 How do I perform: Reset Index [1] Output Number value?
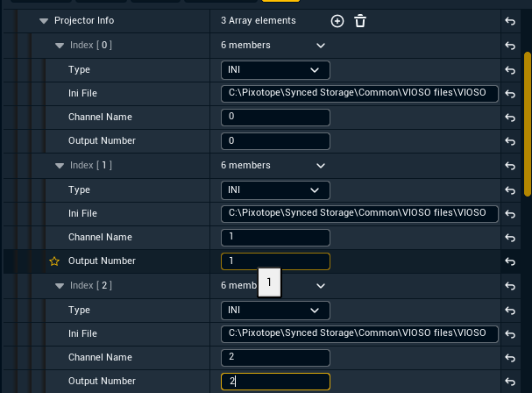(510, 261)
